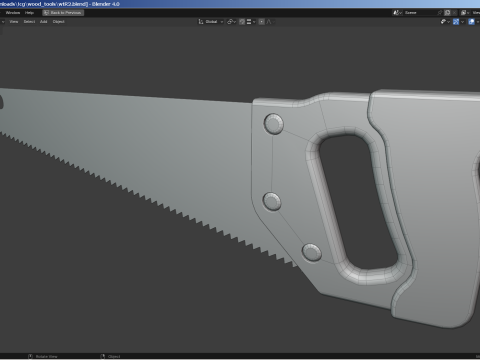Open the pivot point dropdown

click(x=231, y=22)
